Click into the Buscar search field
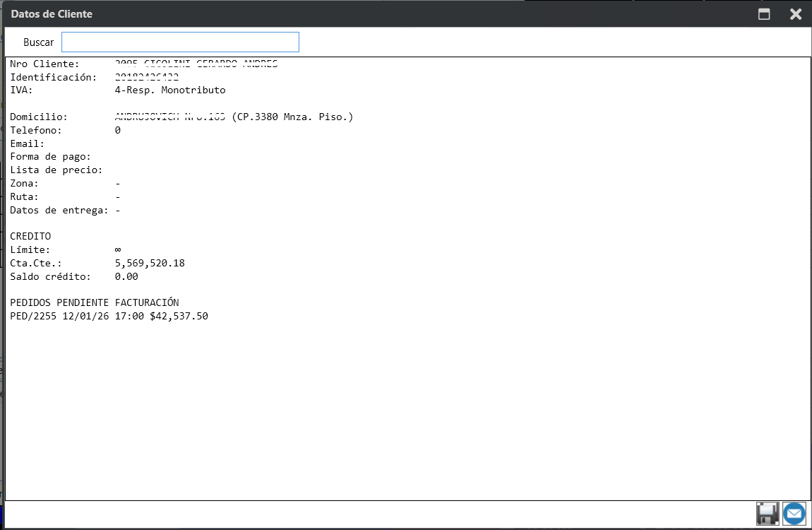 (x=180, y=42)
